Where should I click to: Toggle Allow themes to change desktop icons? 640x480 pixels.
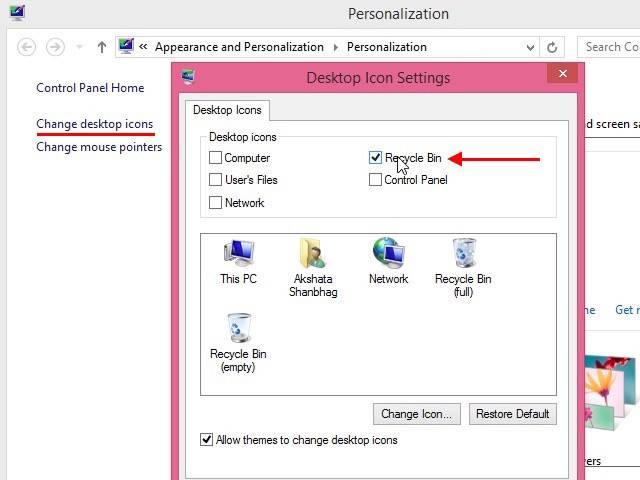207,440
